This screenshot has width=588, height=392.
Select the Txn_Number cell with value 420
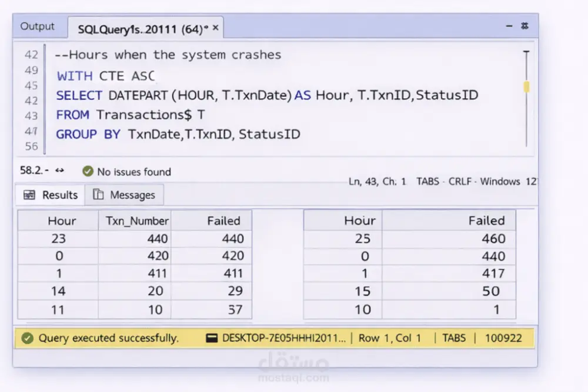click(135, 256)
